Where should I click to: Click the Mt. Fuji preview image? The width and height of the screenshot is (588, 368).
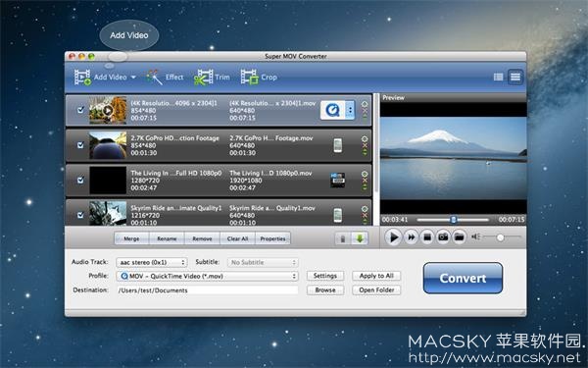[454, 158]
